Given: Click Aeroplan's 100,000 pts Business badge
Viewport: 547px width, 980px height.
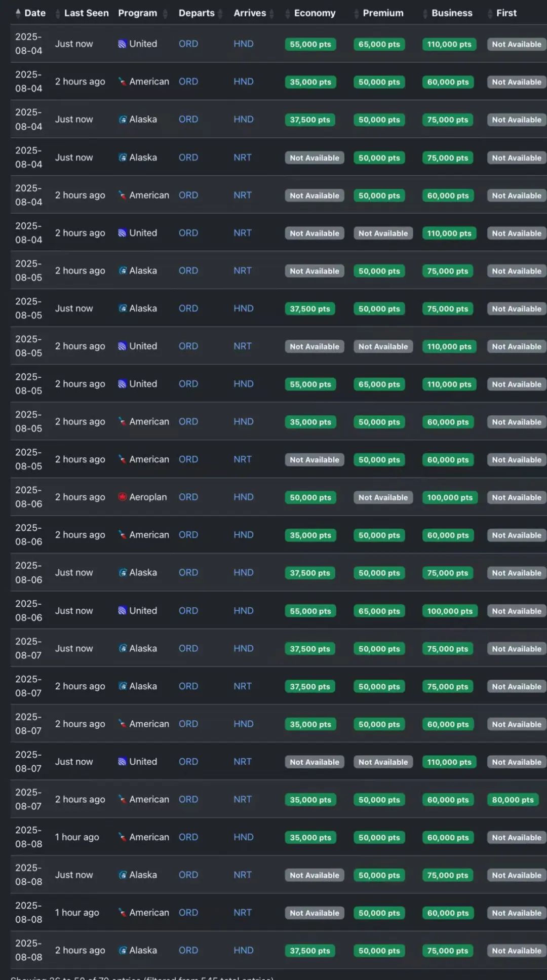Looking at the screenshot, I should [x=449, y=497].
